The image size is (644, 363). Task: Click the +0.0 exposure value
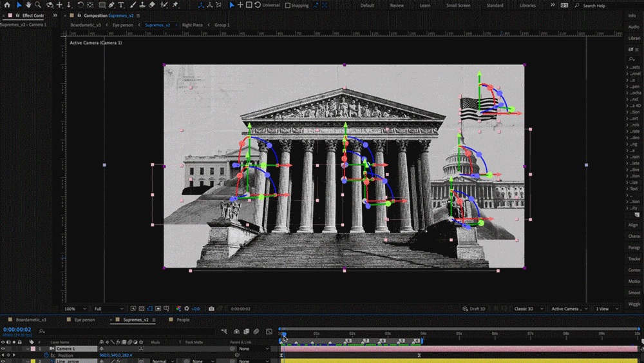[196, 309]
